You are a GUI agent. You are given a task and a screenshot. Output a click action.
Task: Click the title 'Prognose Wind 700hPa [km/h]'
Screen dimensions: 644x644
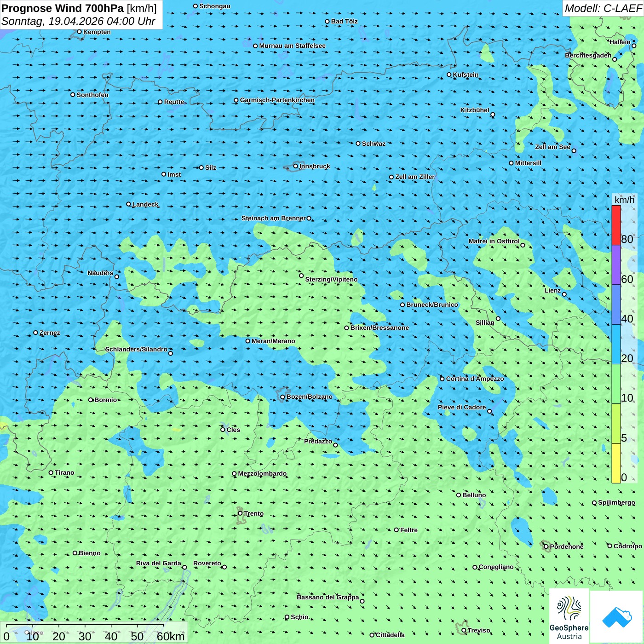click(x=79, y=8)
